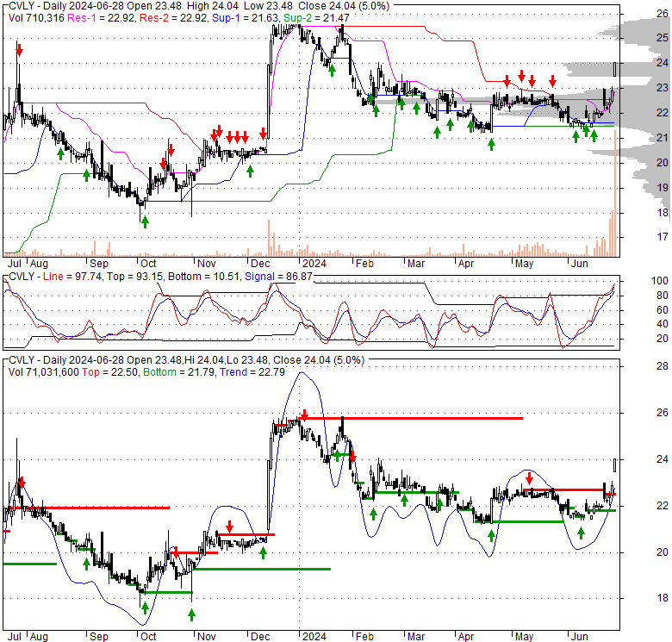Select 'Top = 22.50' in bottom chart header
This screenshot has width=672, height=642.
110,372
